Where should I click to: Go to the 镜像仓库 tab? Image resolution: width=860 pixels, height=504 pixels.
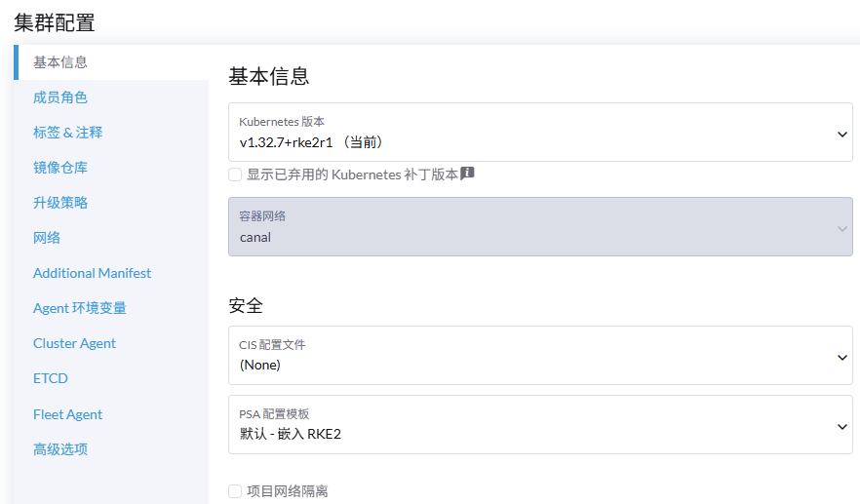click(x=60, y=168)
